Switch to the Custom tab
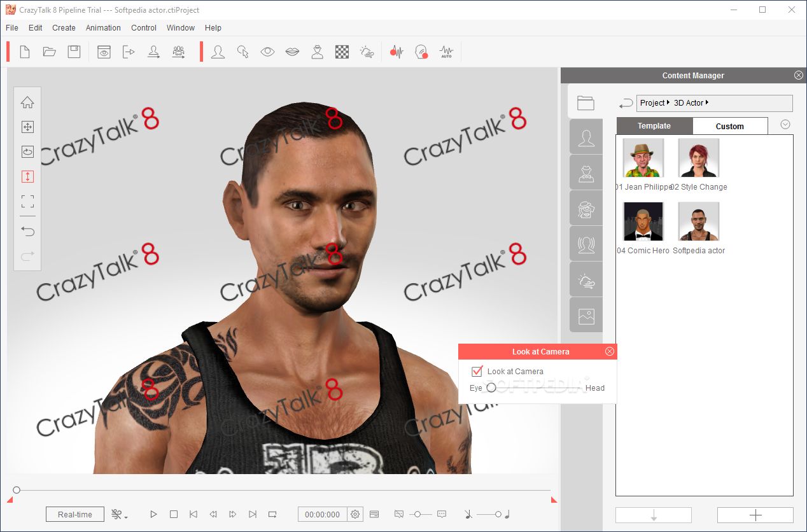Screen dimensions: 807x532 coord(730,126)
